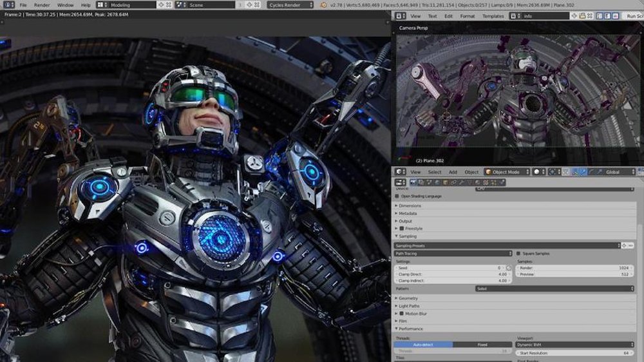This screenshot has width=644, height=362.
Task: Select the Render properties camera tab icon
Action: click(413, 183)
